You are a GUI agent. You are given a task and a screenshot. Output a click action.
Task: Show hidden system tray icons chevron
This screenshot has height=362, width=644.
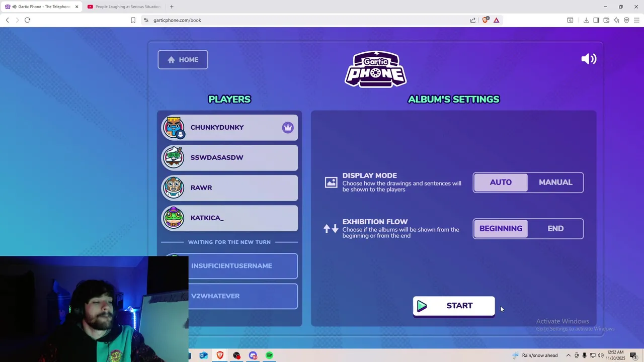pos(569,355)
